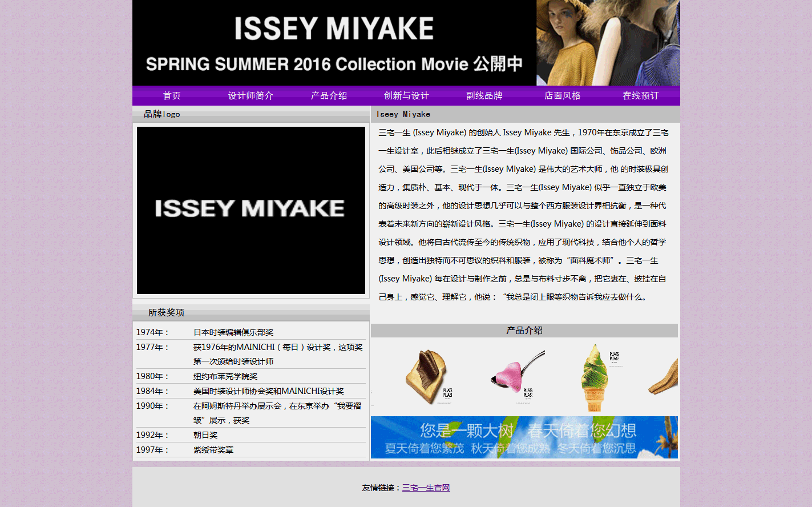
Task: Click the models photo in header
Action: pos(608,43)
